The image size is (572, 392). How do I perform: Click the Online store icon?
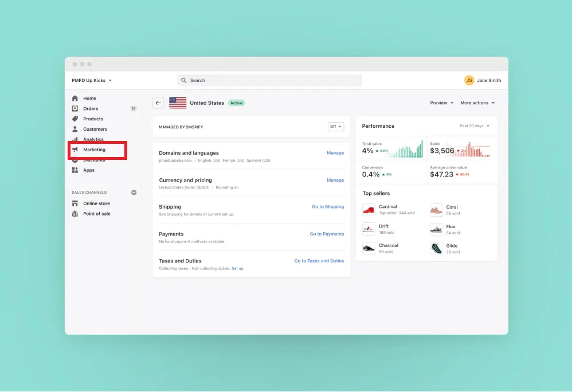tap(75, 203)
